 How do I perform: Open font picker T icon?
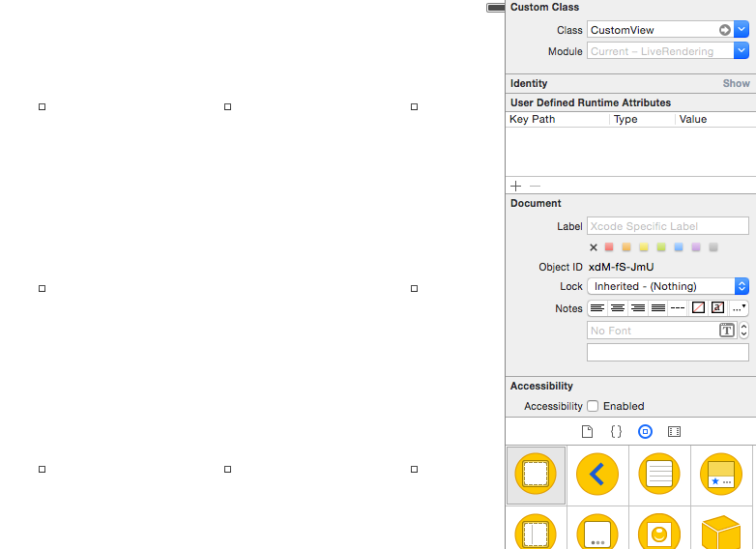[727, 331]
